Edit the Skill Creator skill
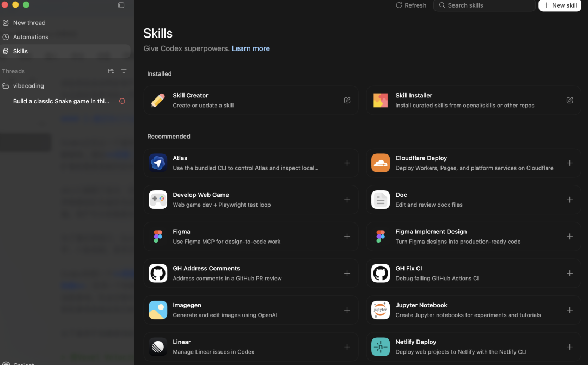Screen dimensions: 588x365 347,101
